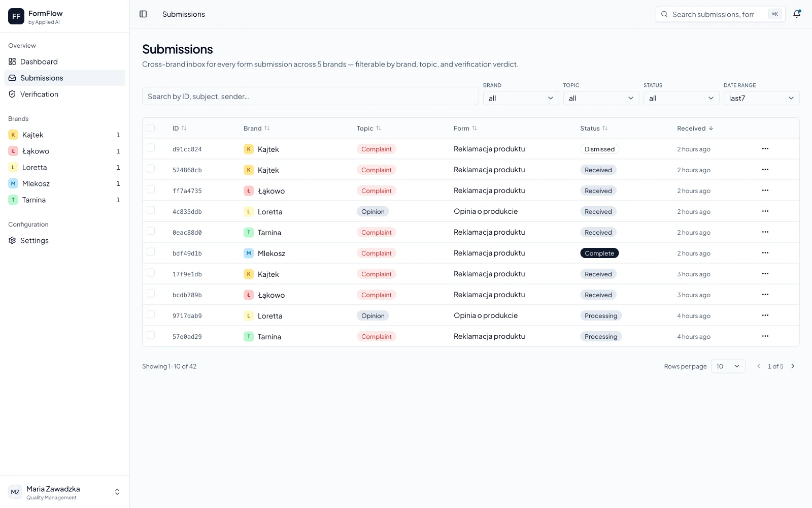Sort by Brand column arrows
The height and width of the screenshot is (508, 812).
coord(267,129)
